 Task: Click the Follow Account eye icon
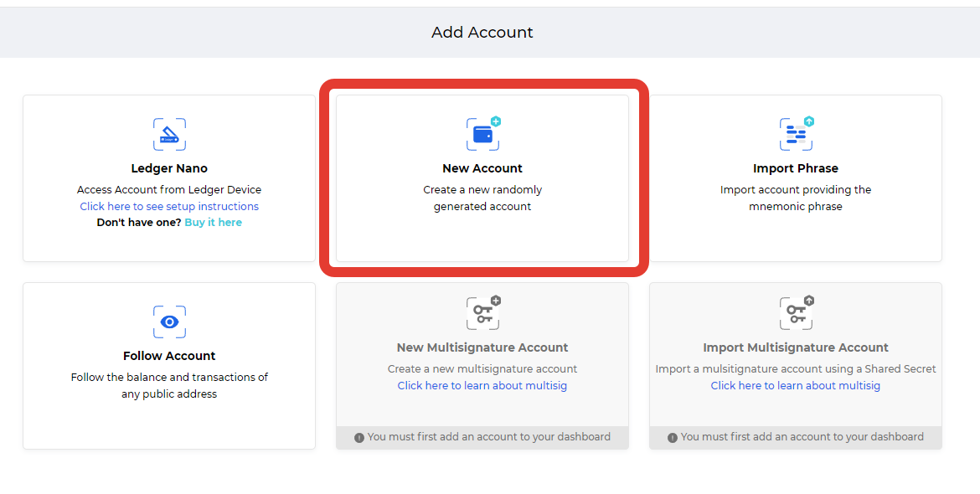tap(169, 322)
